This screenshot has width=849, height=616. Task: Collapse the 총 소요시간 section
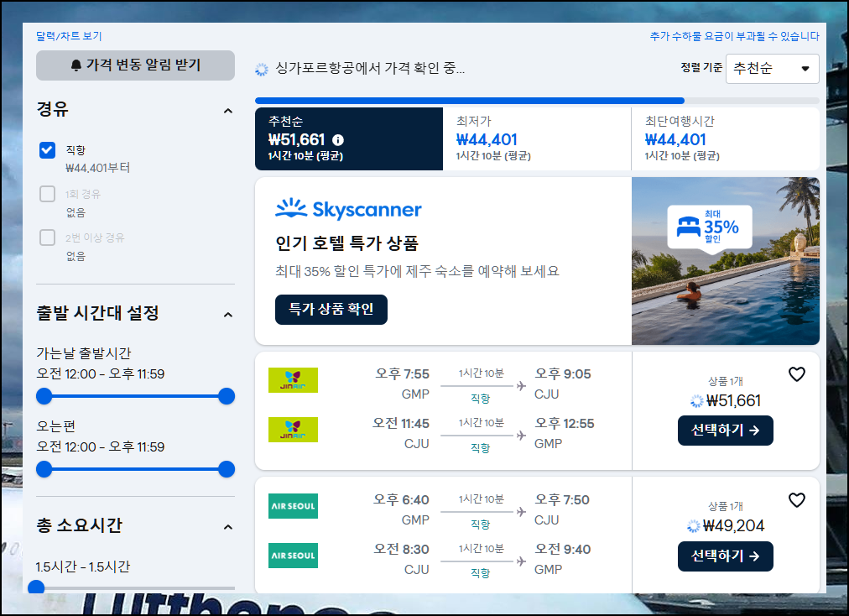tap(228, 527)
